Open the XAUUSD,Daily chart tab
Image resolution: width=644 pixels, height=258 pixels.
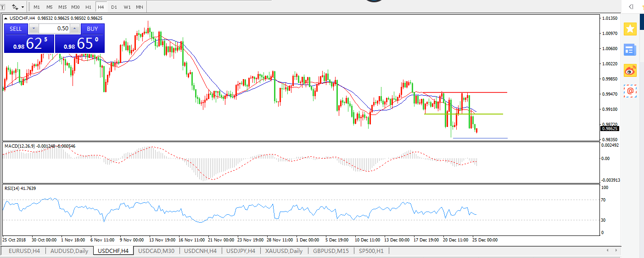[283, 251]
